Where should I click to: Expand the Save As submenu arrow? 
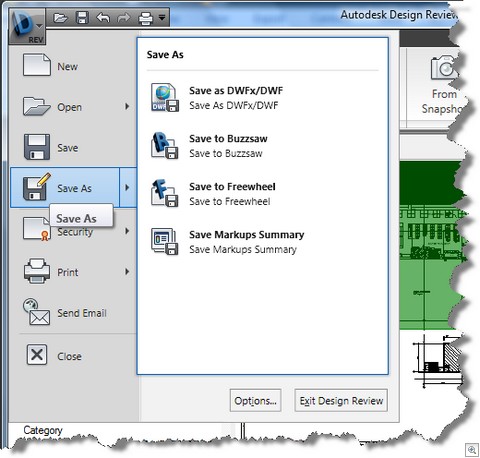point(128,188)
